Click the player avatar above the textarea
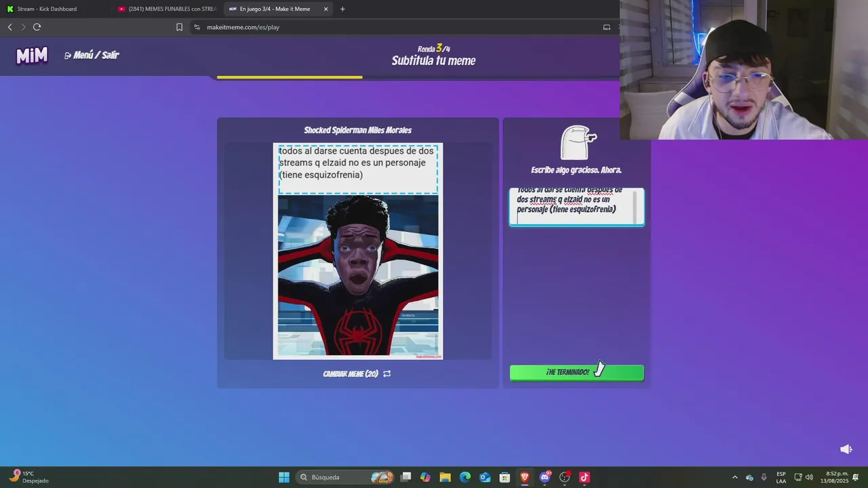Image resolution: width=868 pixels, height=488 pixels. tap(578, 143)
